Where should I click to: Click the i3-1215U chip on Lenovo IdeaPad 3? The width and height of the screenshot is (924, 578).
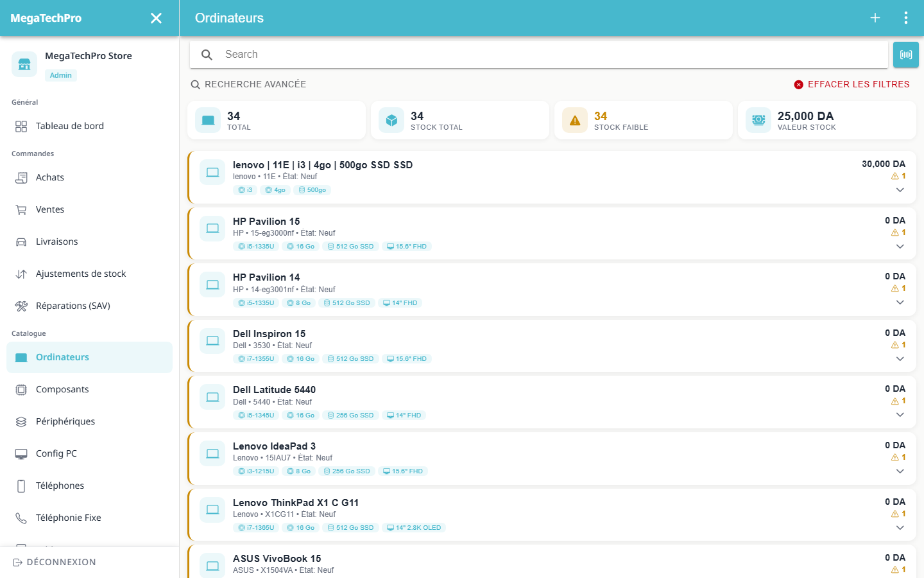[256, 471]
